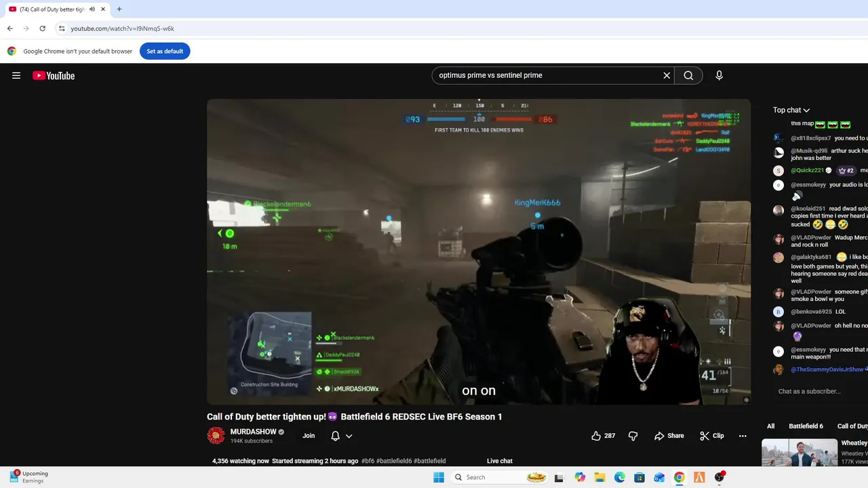
Task: Open @VLADPowder's Wadup Merc chat message avatar
Action: pyautogui.click(x=778, y=239)
